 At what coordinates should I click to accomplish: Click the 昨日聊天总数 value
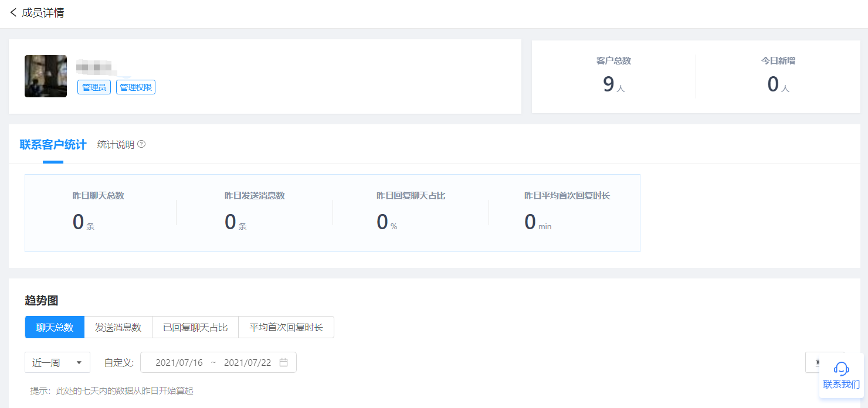[x=83, y=222]
